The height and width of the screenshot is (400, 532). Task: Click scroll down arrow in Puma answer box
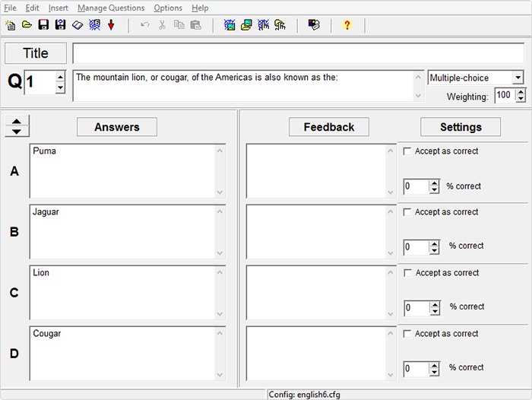tap(220, 192)
